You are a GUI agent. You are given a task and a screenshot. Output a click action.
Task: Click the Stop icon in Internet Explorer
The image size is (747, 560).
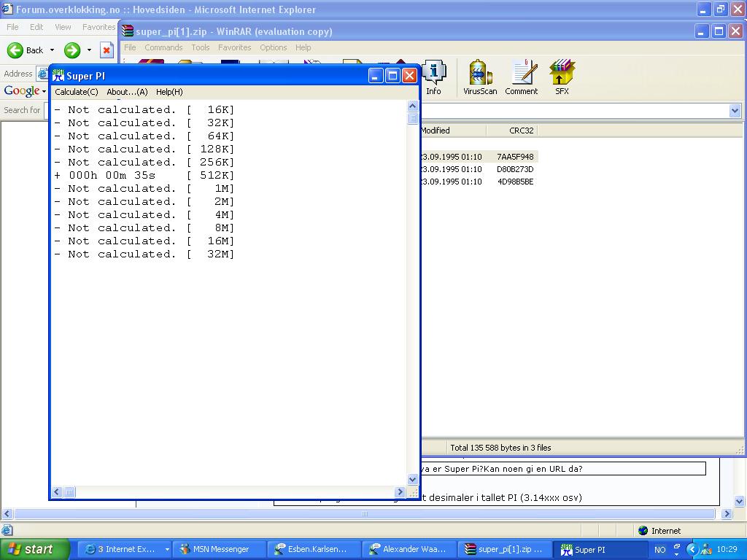click(107, 50)
